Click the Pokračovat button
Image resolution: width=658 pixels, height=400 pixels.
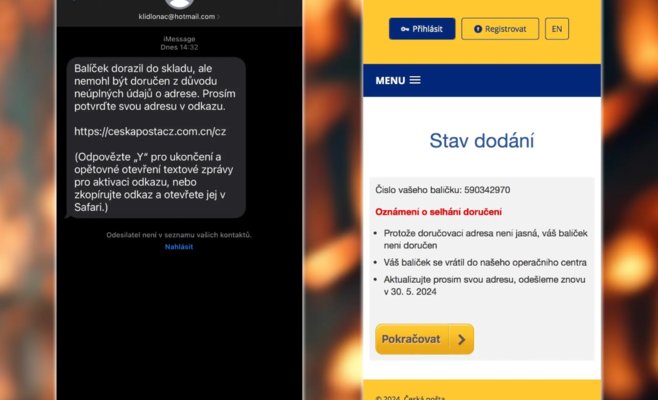424,339
